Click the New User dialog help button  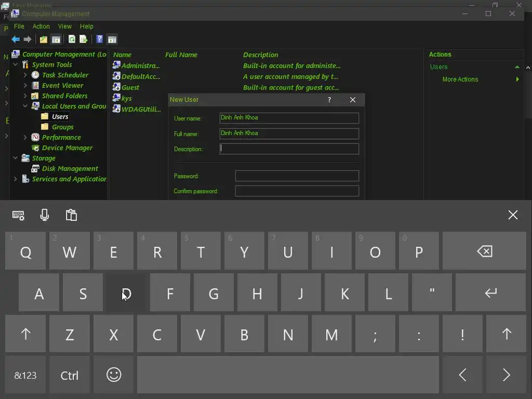[x=329, y=100]
